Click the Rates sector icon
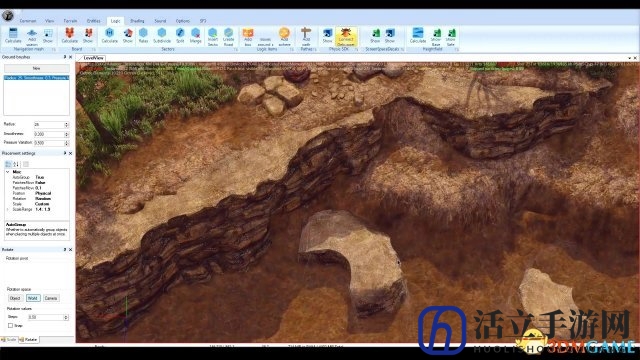 (143, 36)
